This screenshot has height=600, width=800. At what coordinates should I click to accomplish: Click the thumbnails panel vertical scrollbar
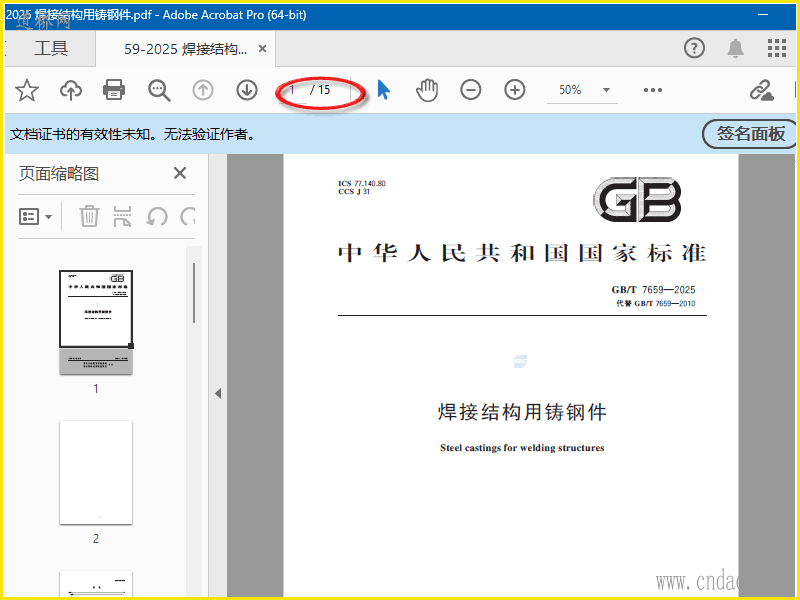tap(194, 293)
